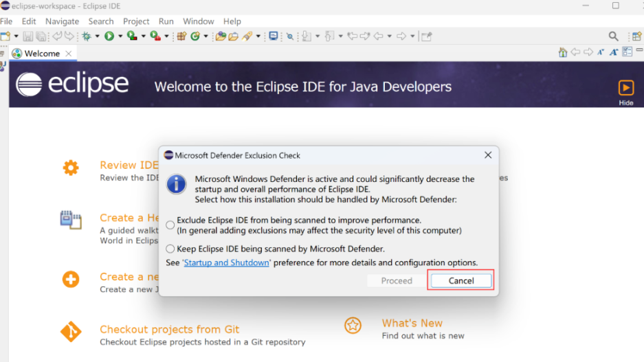Click the Hide welcome play icon
Screen dimensions: 644x362
[626, 87]
